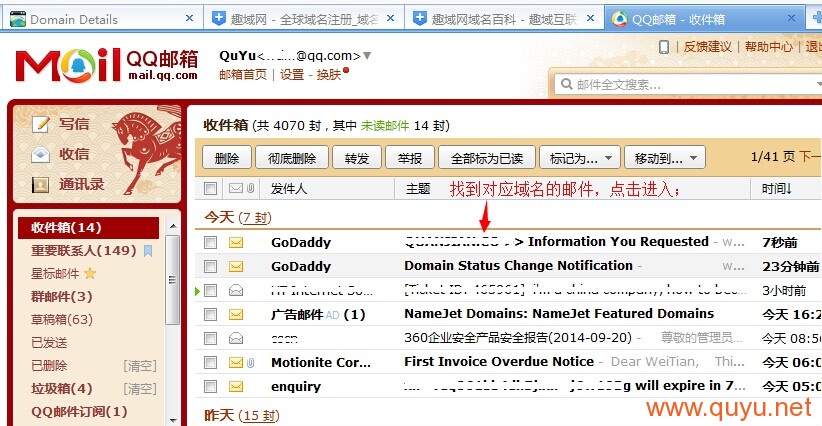Click the QQ Mail logo
The width and height of the screenshot is (822, 426).
107,65
